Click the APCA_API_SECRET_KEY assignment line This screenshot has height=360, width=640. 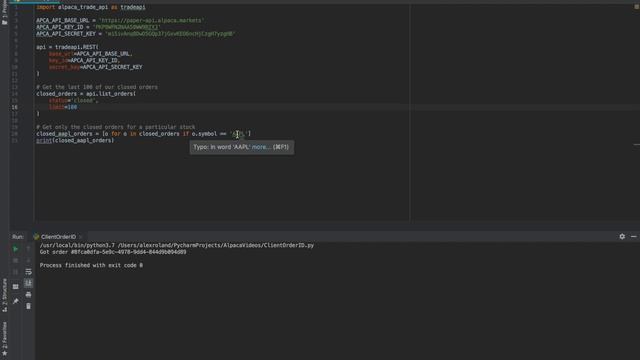tap(136, 33)
